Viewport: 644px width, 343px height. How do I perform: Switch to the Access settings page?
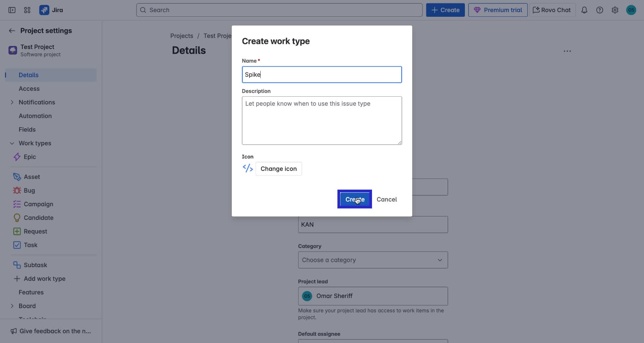click(x=29, y=89)
